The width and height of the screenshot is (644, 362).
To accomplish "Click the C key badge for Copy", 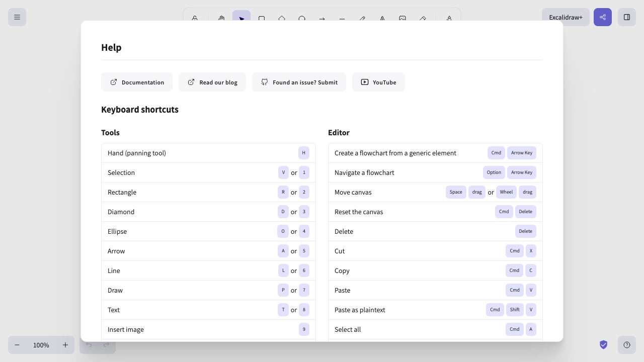I will coord(531,270).
